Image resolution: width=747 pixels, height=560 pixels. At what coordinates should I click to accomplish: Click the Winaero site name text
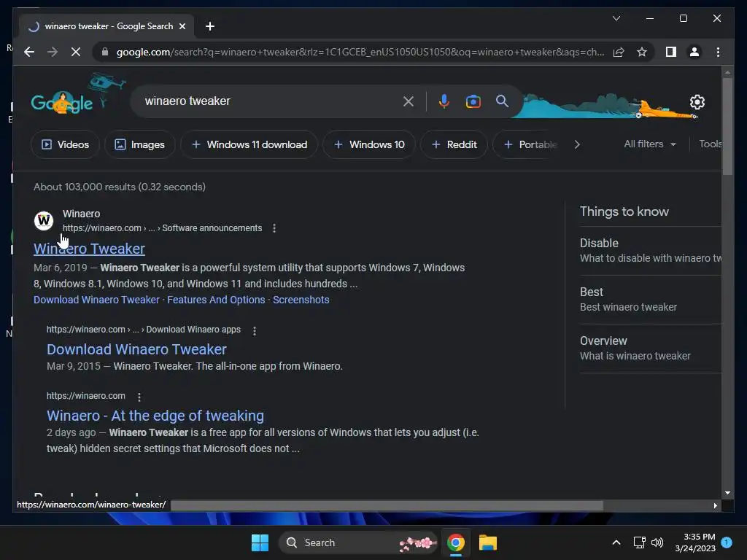coord(82,214)
